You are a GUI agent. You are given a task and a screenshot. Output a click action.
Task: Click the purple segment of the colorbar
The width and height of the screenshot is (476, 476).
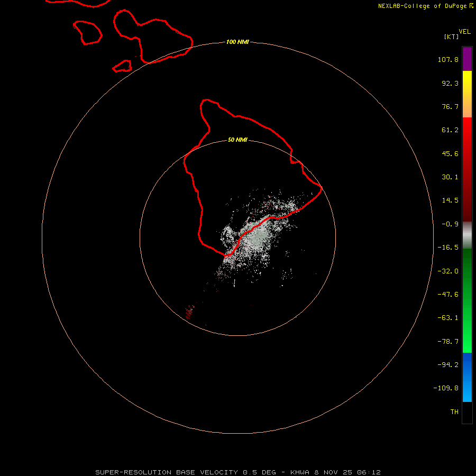467,59
